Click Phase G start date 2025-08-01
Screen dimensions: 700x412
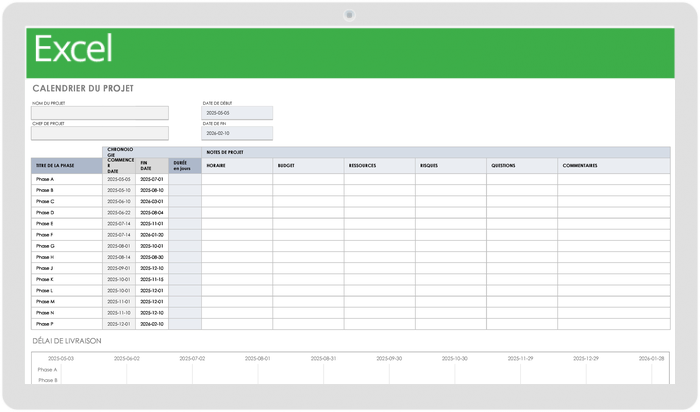pos(119,246)
